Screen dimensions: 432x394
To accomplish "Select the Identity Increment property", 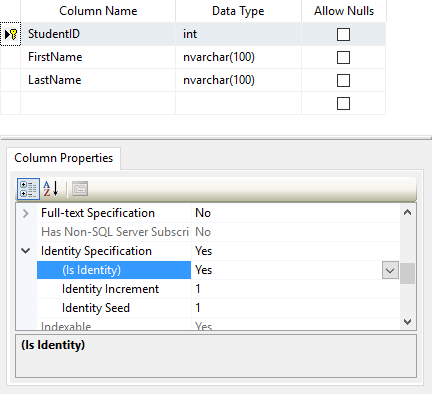I will [110, 289].
